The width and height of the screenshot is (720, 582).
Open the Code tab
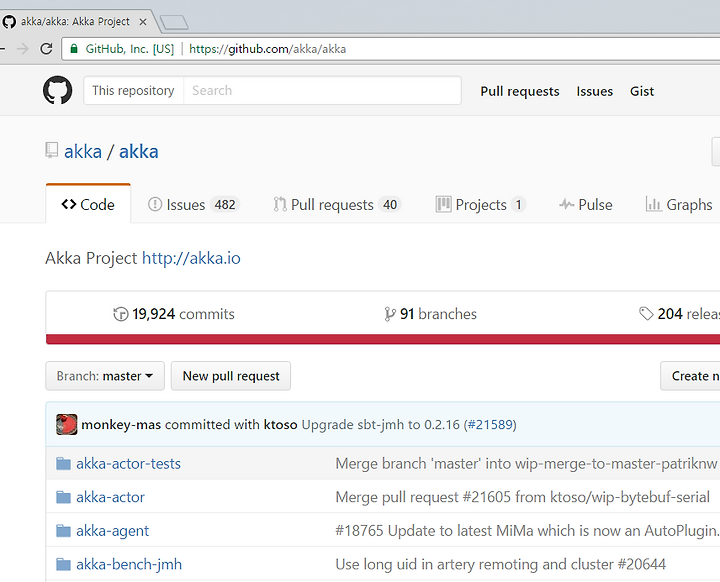88,204
